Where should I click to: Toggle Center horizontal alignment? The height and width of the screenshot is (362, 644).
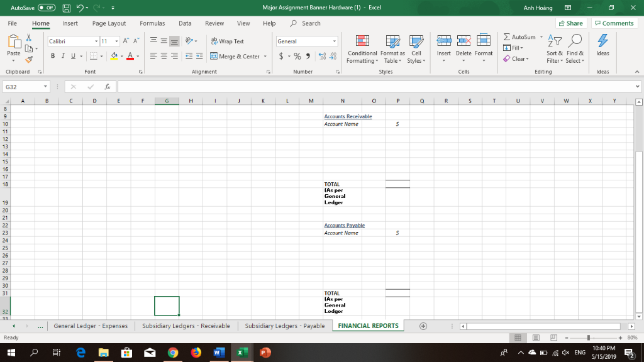(x=164, y=56)
